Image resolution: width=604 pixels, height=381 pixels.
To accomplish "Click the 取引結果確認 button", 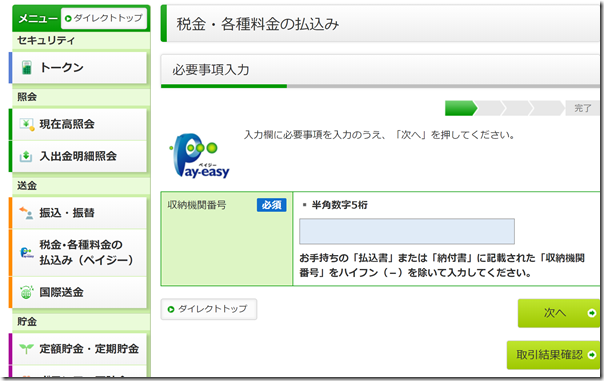I will click(x=553, y=355).
